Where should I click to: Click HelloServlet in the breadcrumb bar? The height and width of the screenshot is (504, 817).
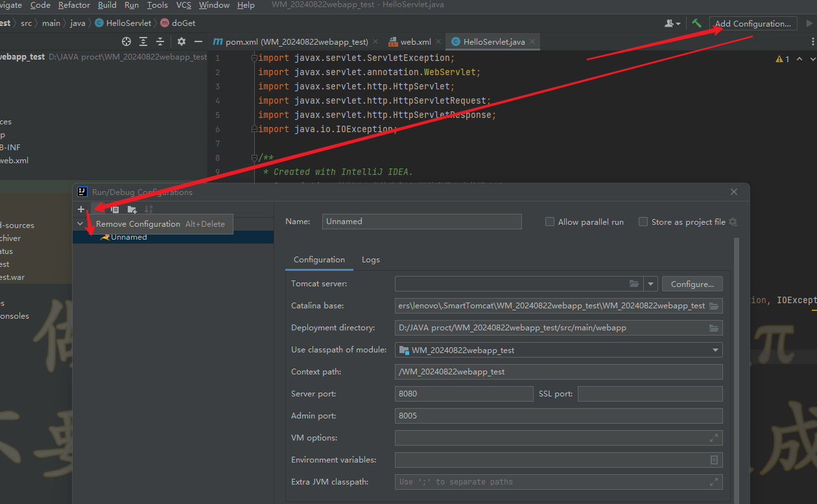123,23
